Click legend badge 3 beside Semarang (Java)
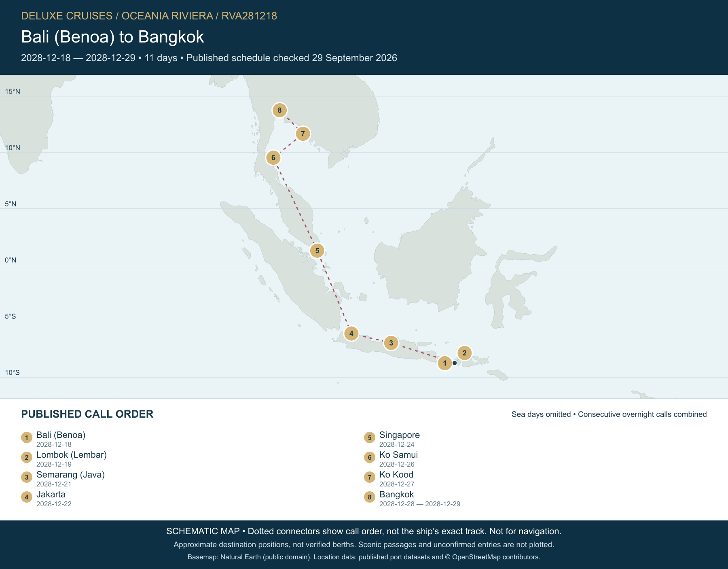 click(27, 477)
